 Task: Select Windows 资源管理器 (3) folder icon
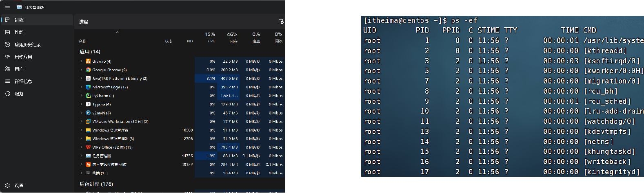click(x=88, y=138)
